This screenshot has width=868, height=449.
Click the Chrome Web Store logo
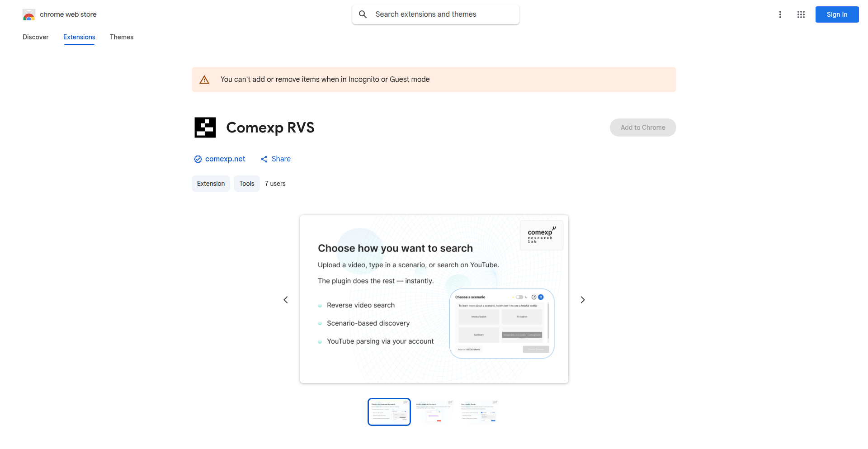(x=29, y=14)
